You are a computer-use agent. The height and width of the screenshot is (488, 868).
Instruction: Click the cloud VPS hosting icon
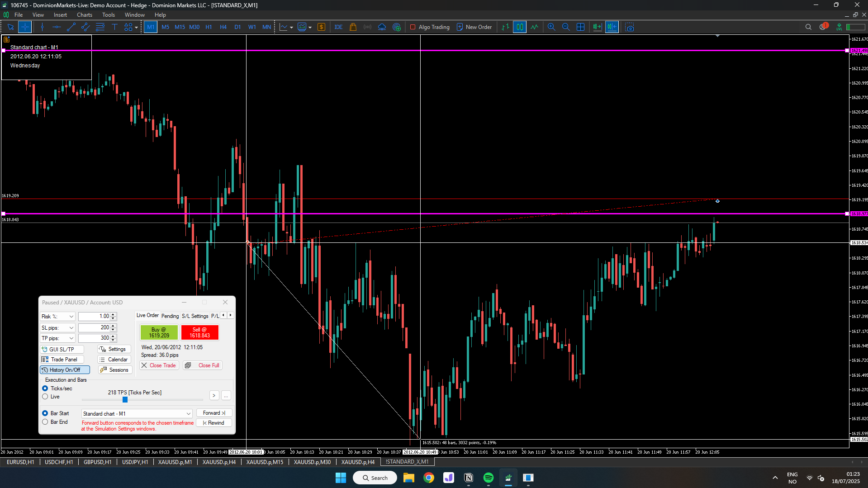pyautogui.click(x=382, y=27)
